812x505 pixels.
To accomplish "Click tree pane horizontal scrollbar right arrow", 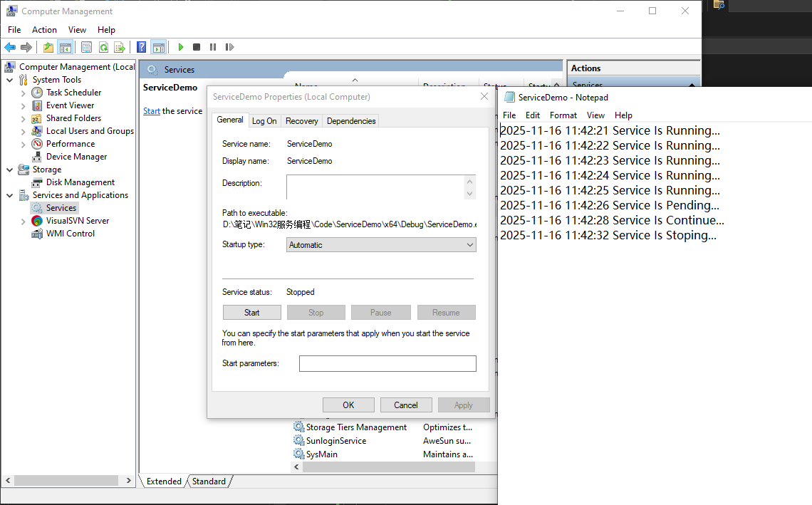I will coord(129,481).
